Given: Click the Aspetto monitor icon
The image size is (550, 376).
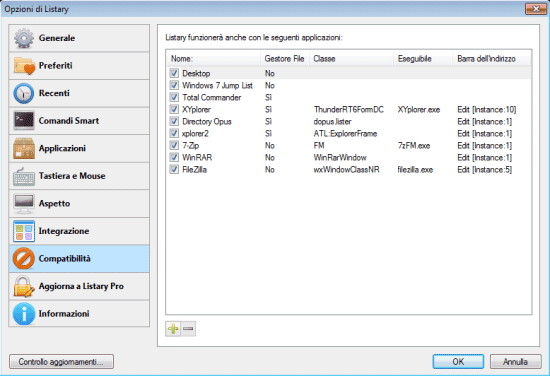Looking at the screenshot, I should (x=24, y=203).
